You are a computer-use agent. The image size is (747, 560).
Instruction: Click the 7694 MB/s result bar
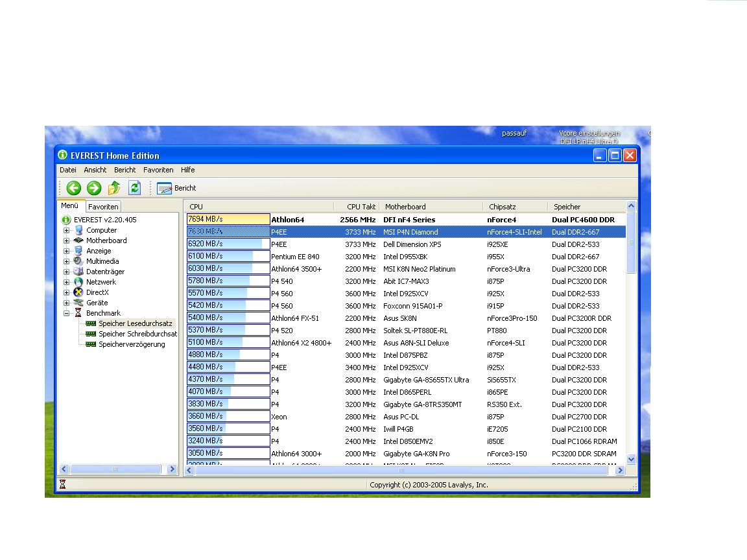[228, 219]
